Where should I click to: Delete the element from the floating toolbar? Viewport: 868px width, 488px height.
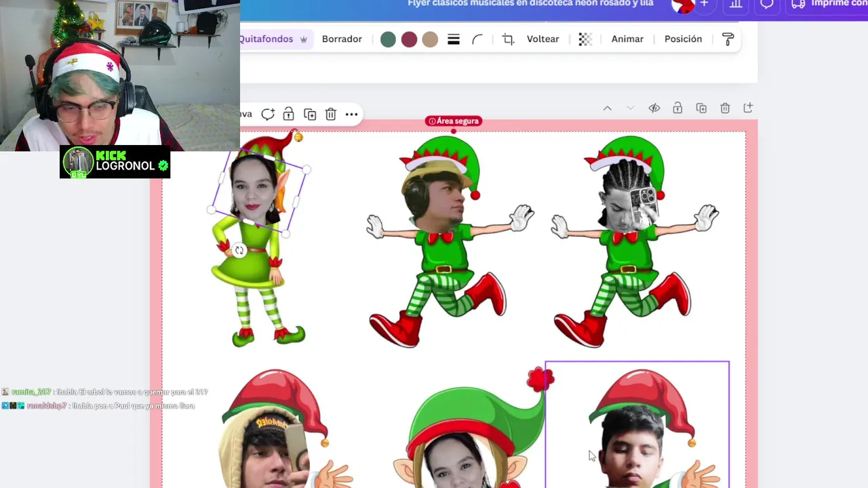pos(331,114)
